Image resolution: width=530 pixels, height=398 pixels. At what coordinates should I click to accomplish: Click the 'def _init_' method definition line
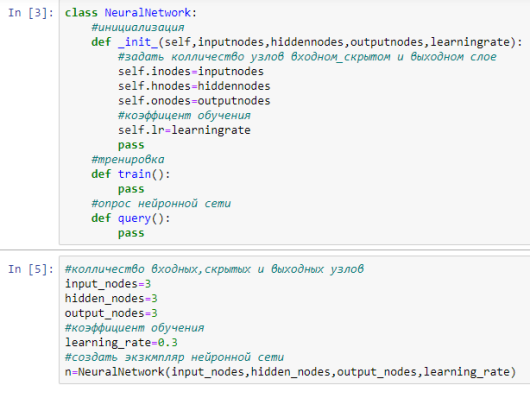307,42
